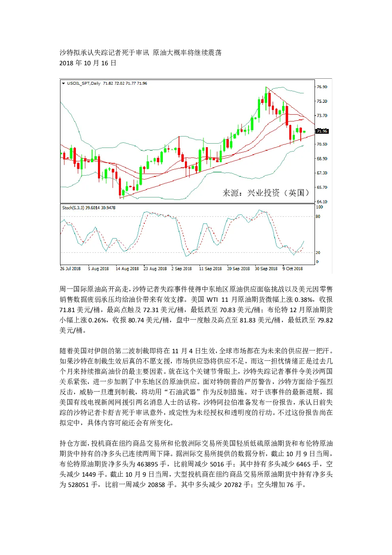Click the triangle icon beside USOIL_SPT,Daily

pos(63,83)
